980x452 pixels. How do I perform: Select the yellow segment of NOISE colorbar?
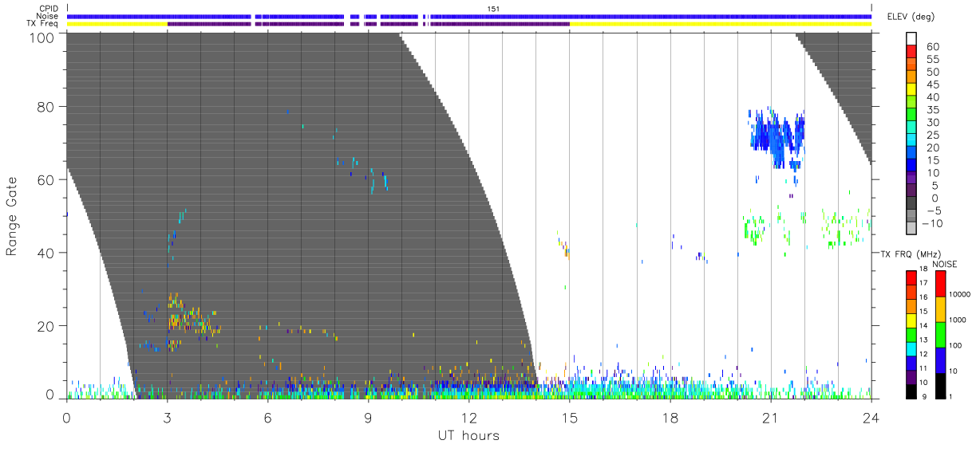(x=939, y=309)
